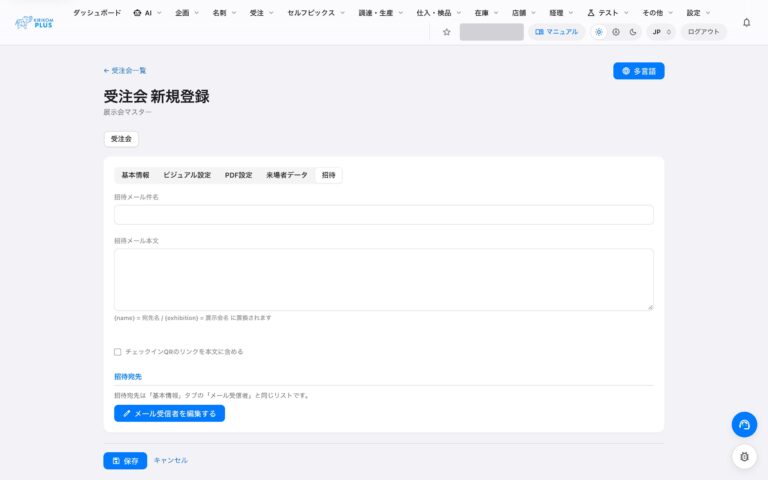Image resolution: width=768 pixels, height=480 pixels.
Task: Click the bug report floating icon
Action: [744, 456]
